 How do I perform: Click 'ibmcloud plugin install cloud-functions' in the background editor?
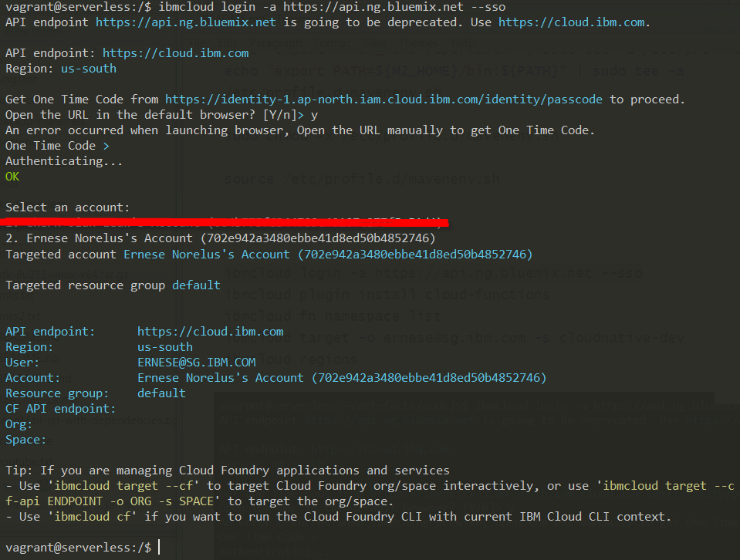pos(387,295)
